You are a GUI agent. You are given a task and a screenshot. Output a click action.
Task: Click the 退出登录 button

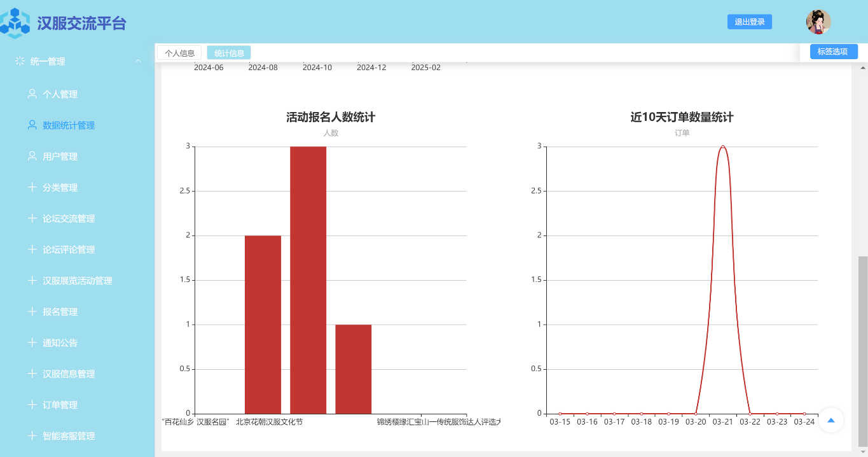tap(750, 22)
